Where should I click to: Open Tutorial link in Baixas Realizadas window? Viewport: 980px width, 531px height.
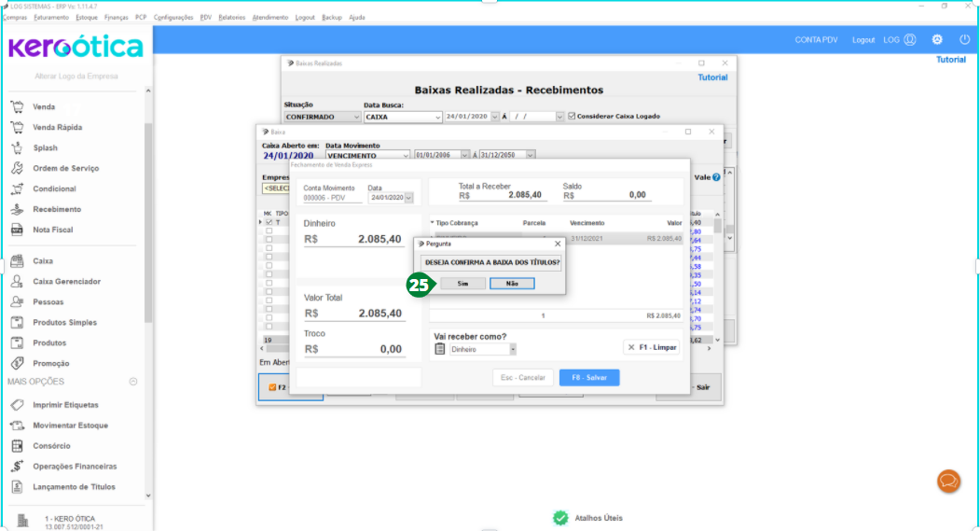click(711, 77)
